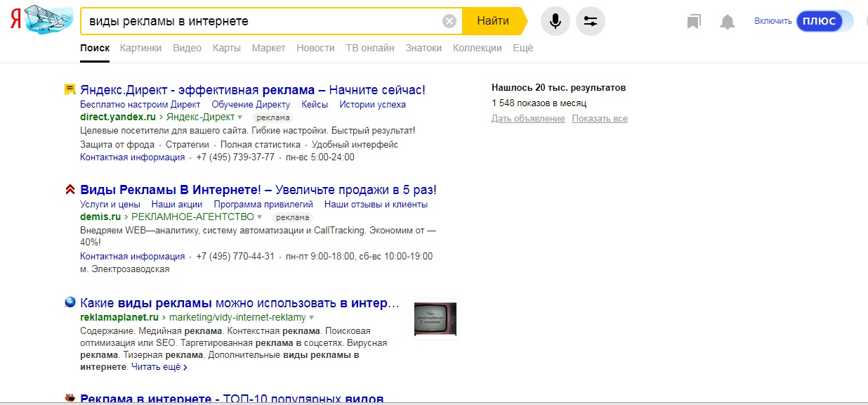
Task: Clear the search query with X icon
Action: [449, 21]
